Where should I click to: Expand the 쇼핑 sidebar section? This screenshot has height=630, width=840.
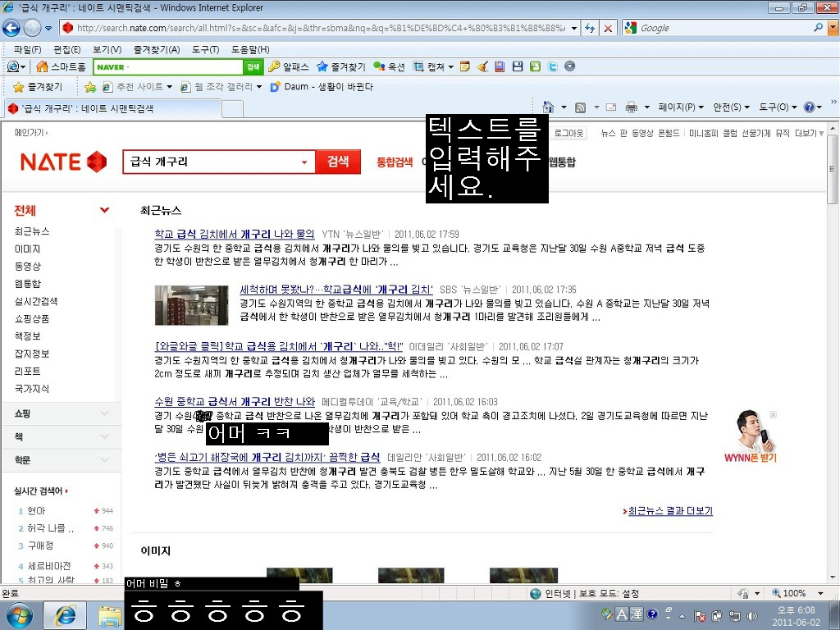point(104,413)
